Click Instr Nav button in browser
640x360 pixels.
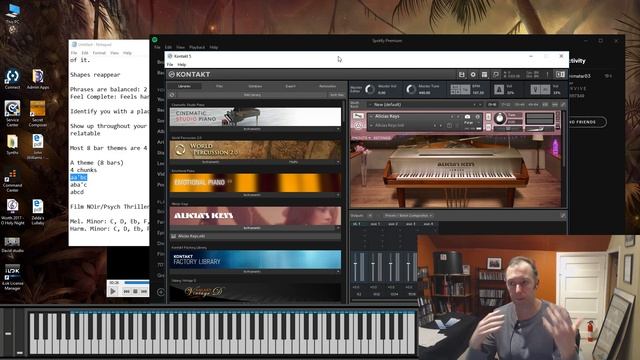pos(336,95)
